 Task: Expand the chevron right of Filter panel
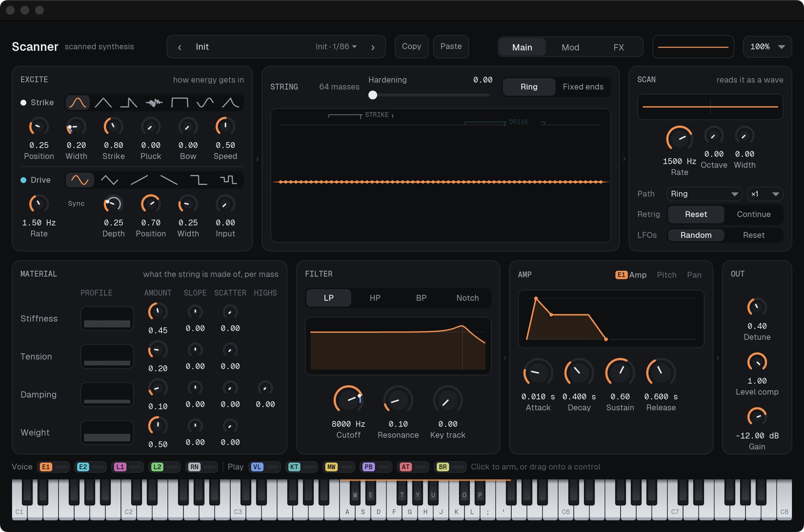pos(505,357)
